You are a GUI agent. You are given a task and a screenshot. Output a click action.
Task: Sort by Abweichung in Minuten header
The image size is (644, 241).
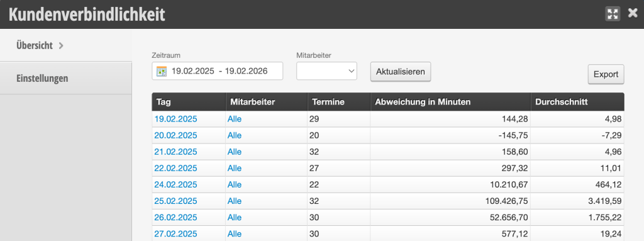point(450,102)
